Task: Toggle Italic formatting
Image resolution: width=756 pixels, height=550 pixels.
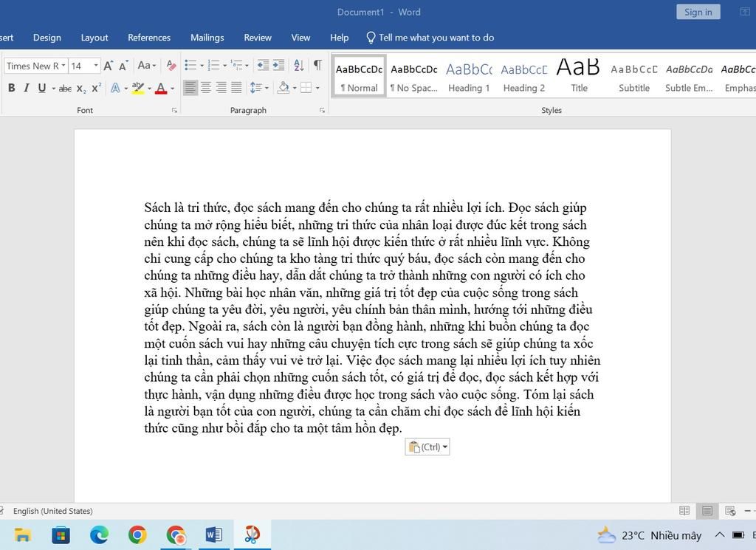Action: 27,88
